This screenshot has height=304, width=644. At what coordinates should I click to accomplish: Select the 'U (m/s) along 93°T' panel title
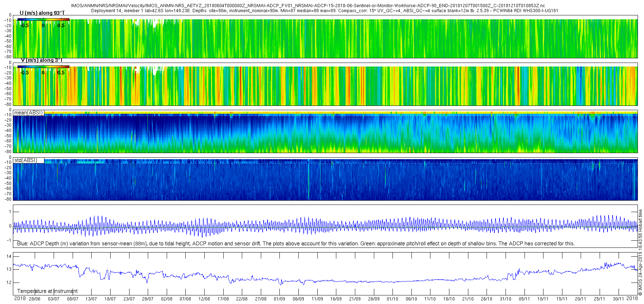[x=42, y=13]
